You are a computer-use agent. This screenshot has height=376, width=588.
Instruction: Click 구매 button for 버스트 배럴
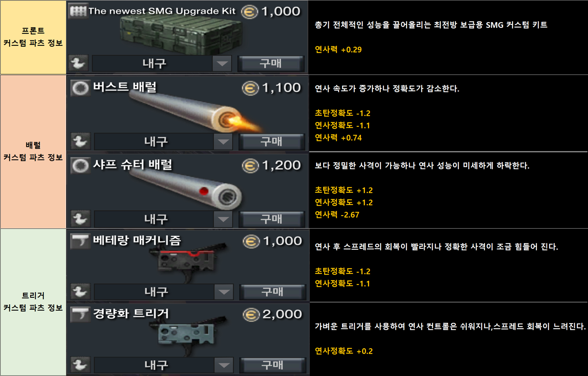[x=272, y=142]
